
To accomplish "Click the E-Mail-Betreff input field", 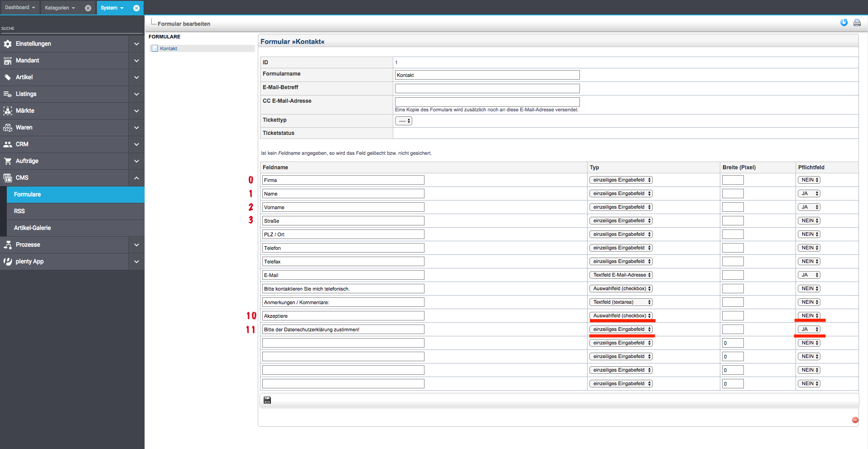I will (487, 89).
